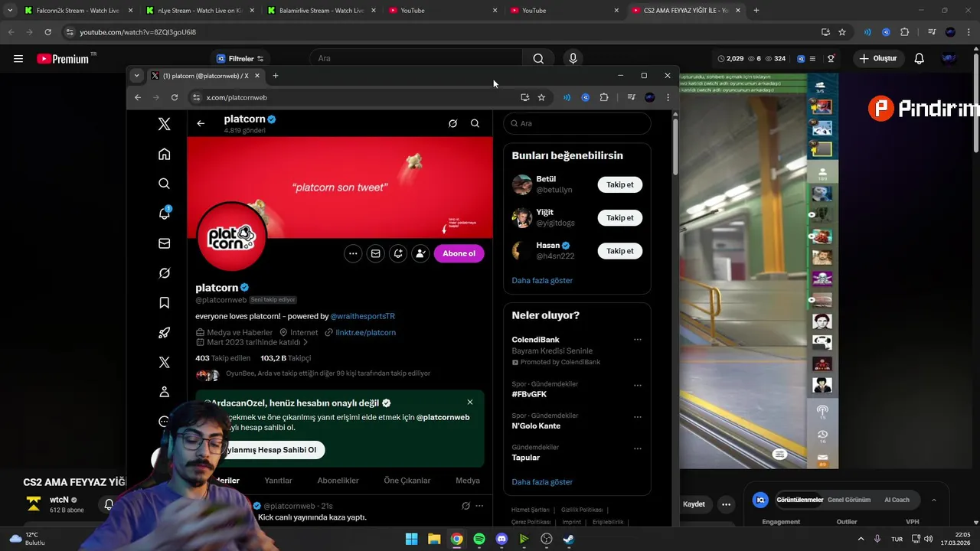Viewport: 980px width, 551px height.
Task: Show more suggestions under Bunları beğenebilirsin
Action: (542, 280)
